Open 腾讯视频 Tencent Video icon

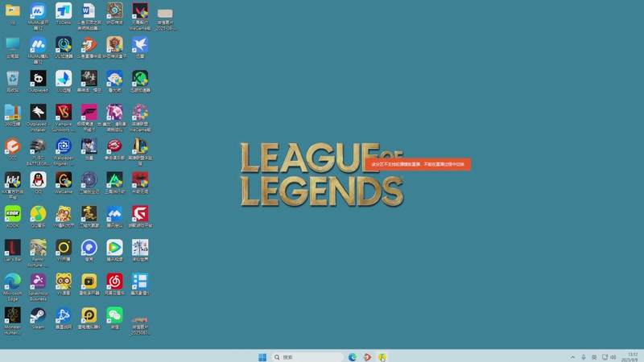tap(114, 250)
